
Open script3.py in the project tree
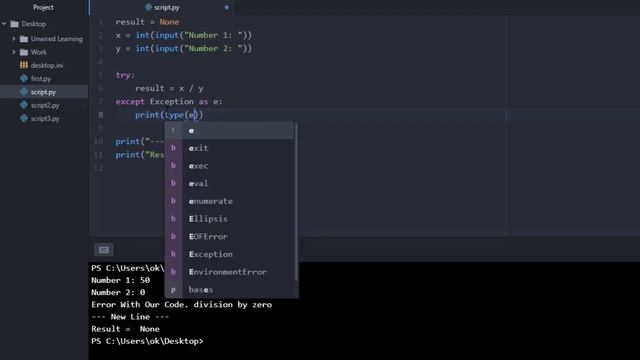pyautogui.click(x=45, y=119)
